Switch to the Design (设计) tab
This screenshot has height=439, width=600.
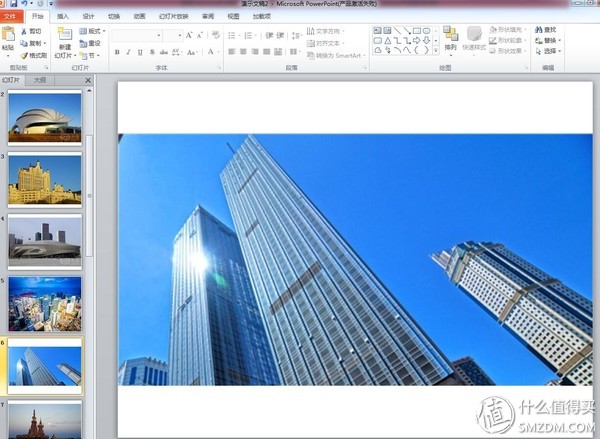pyautogui.click(x=88, y=16)
